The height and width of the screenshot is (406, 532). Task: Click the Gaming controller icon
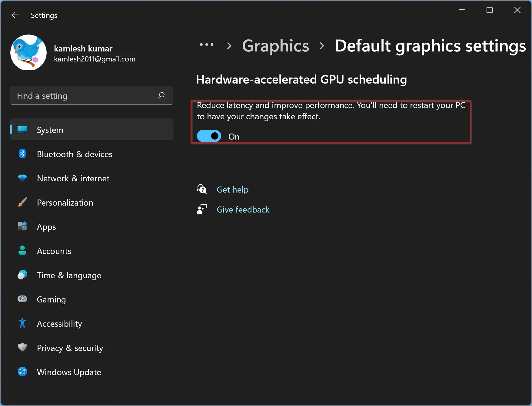tap(22, 299)
